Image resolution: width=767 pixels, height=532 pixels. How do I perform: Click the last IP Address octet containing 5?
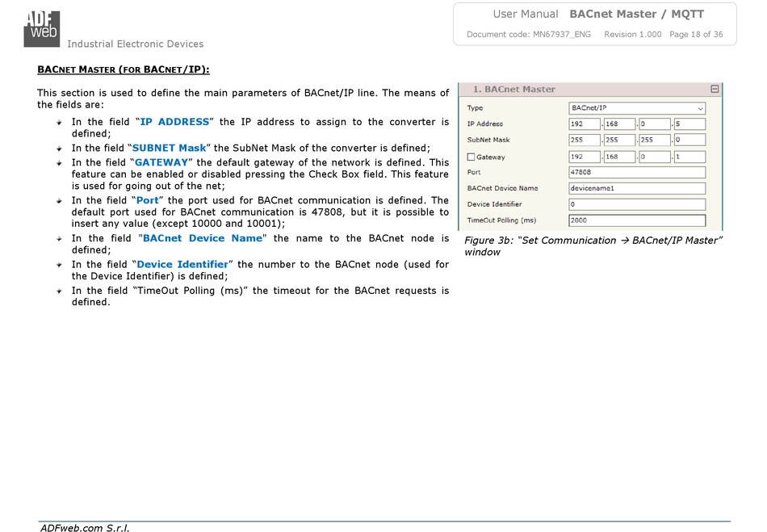tap(689, 124)
